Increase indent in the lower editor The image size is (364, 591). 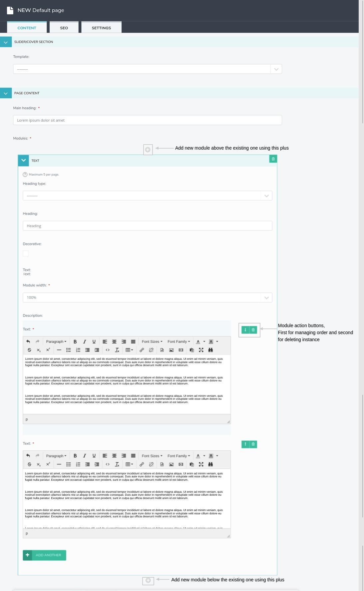point(97,464)
